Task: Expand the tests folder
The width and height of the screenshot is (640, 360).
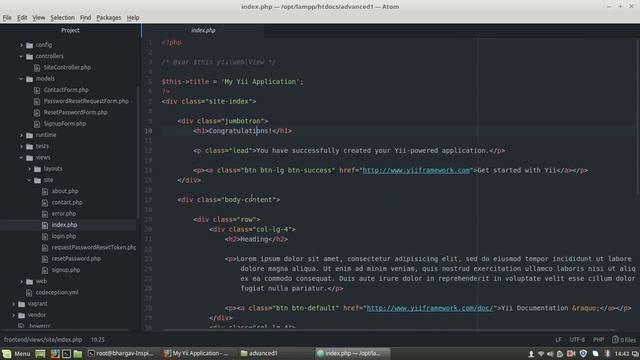Action: point(22,146)
